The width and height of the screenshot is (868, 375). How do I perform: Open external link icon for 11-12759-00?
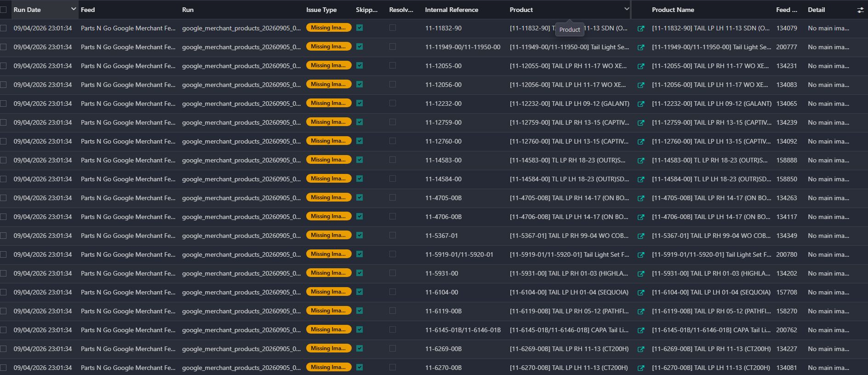click(x=641, y=123)
